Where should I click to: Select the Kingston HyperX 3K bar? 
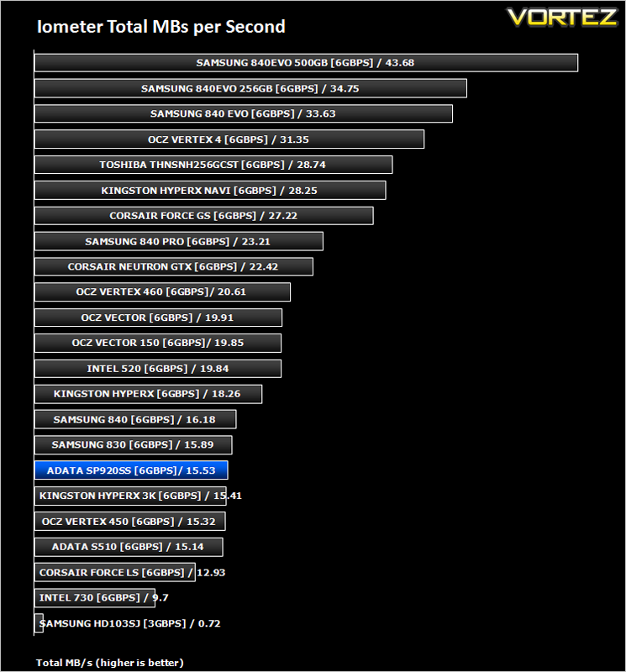tap(130, 496)
